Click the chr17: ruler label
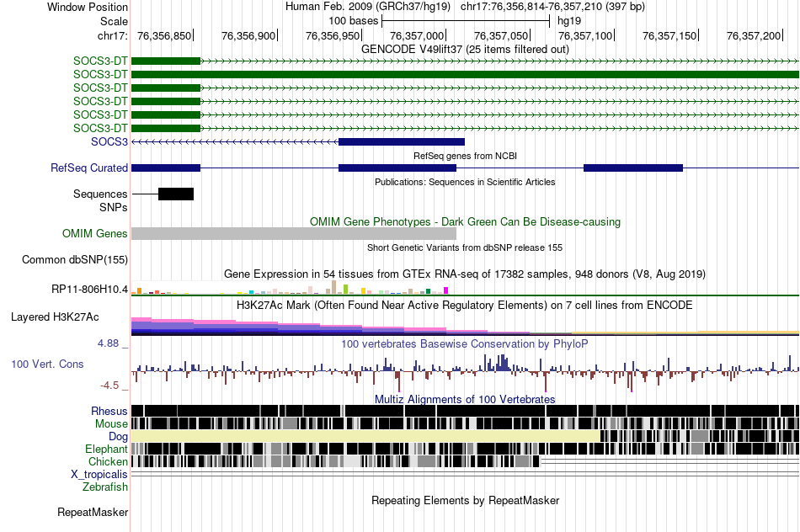Viewport: 800px width, 532px height. point(113,35)
